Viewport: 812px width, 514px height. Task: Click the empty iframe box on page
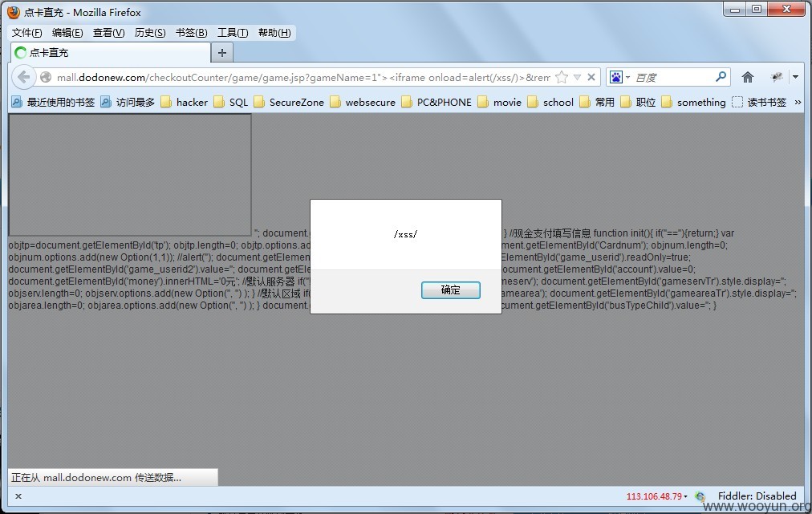point(130,175)
